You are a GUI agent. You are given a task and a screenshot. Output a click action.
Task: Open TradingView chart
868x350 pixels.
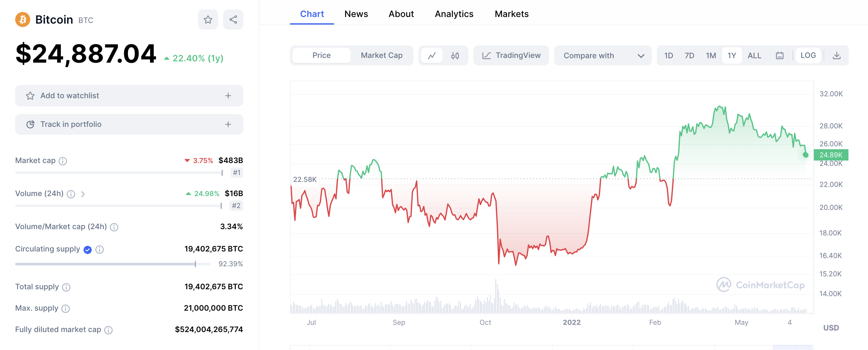pos(511,55)
